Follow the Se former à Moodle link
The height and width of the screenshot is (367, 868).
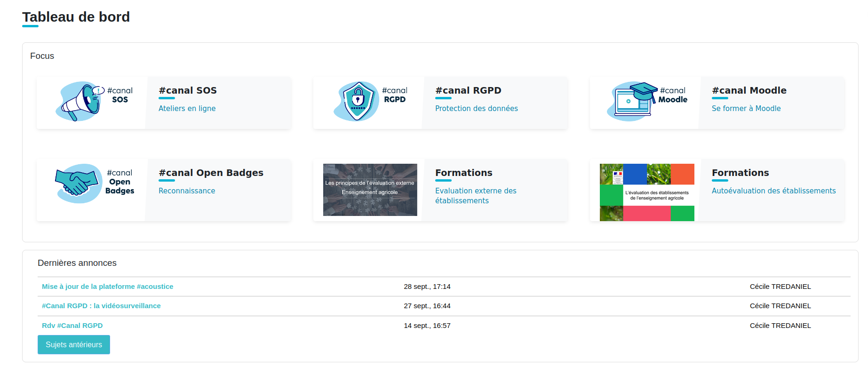point(746,108)
